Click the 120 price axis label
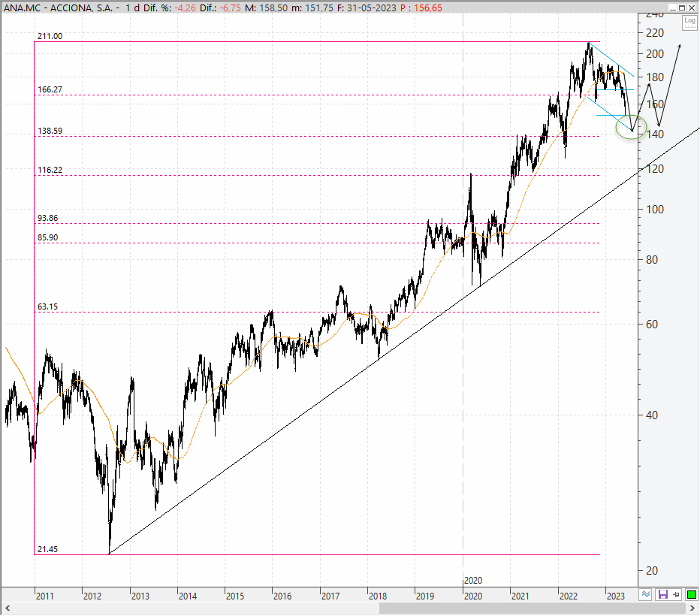700x616 pixels. 655,169
